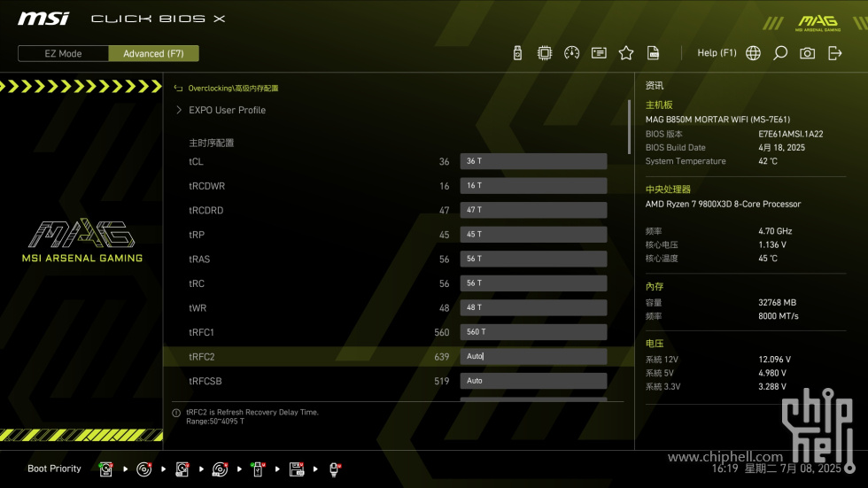
Task: Open the overclocking gauge icon
Action: pyautogui.click(x=572, y=53)
